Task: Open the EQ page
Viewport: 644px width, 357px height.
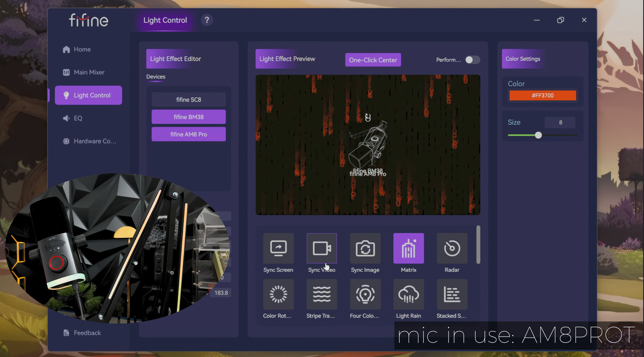Action: coord(78,118)
